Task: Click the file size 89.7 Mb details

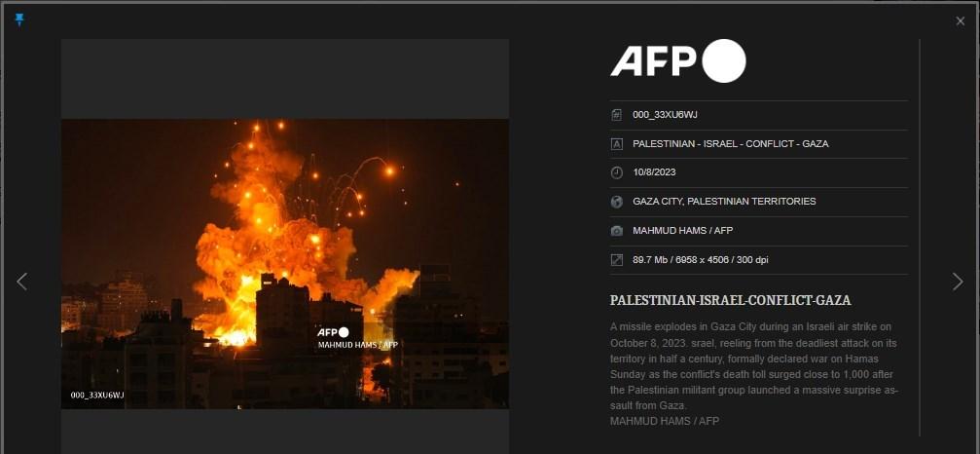Action: point(701,259)
